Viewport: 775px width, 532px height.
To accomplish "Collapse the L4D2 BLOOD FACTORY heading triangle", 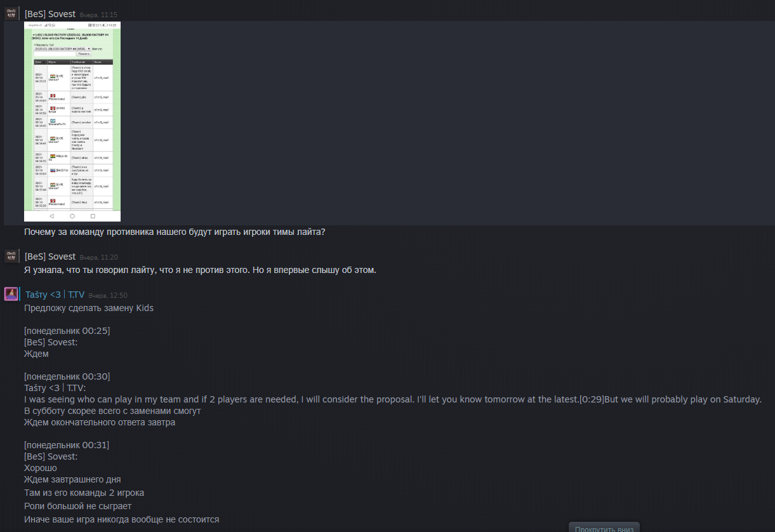I will (34, 35).
